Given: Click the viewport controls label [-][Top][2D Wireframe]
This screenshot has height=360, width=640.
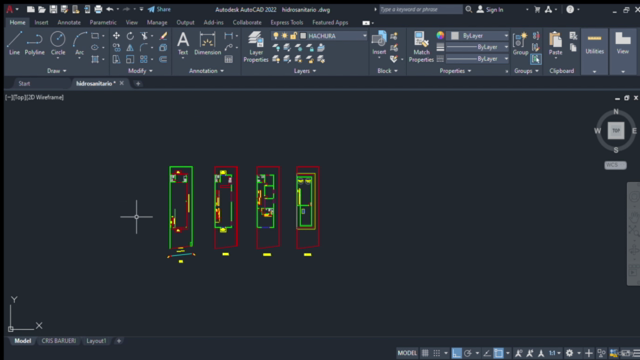Looking at the screenshot, I should click(34, 97).
